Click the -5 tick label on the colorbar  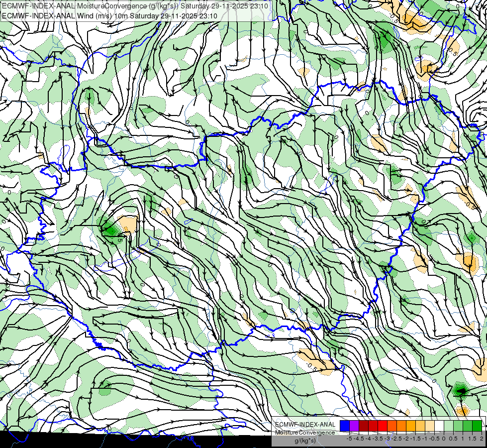point(349,439)
